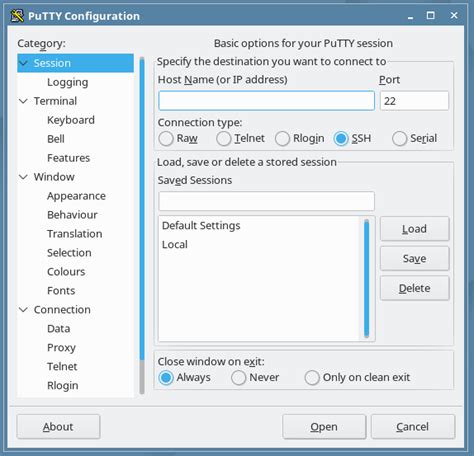Focus the Saved Sessions name field

266,201
